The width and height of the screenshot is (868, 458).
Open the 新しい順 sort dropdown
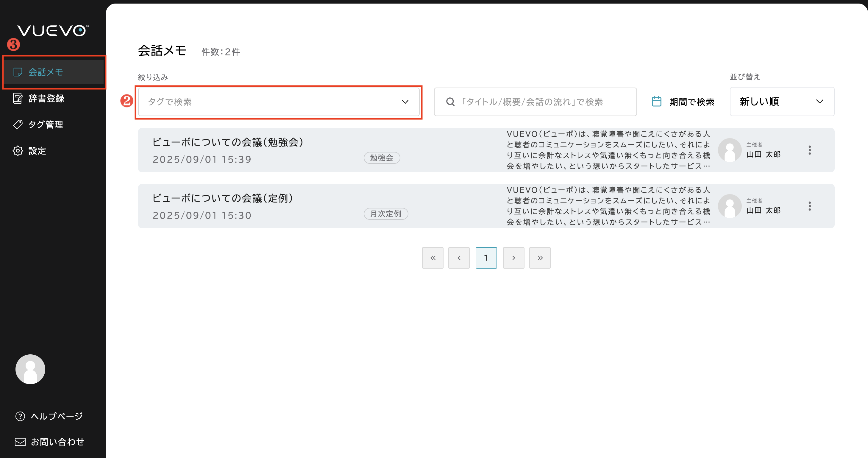pyautogui.click(x=781, y=102)
